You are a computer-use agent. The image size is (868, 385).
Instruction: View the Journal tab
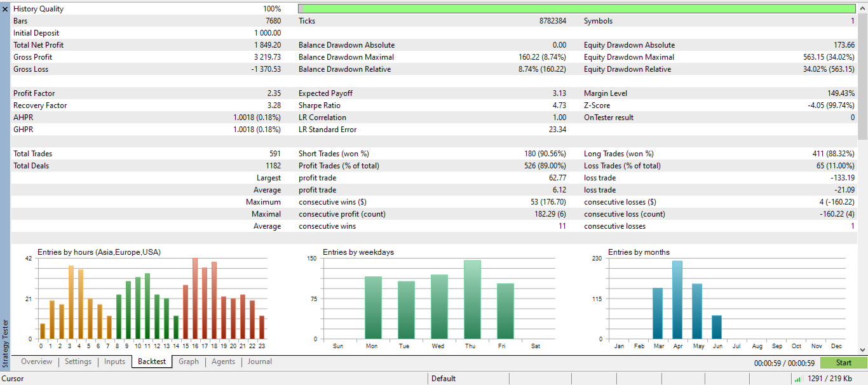260,361
